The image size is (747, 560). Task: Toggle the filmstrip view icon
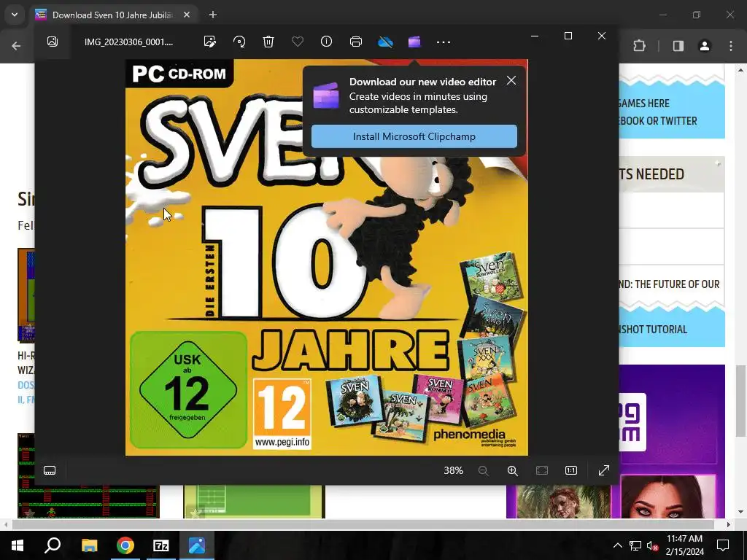(50, 470)
